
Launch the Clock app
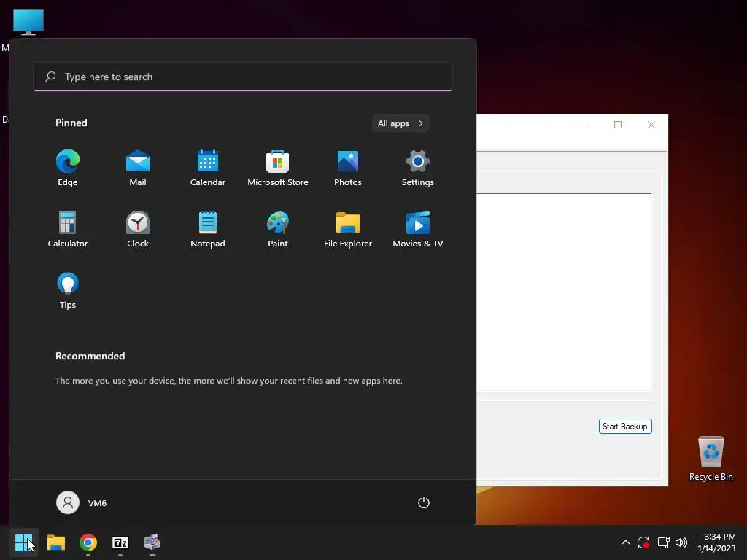pyautogui.click(x=138, y=230)
